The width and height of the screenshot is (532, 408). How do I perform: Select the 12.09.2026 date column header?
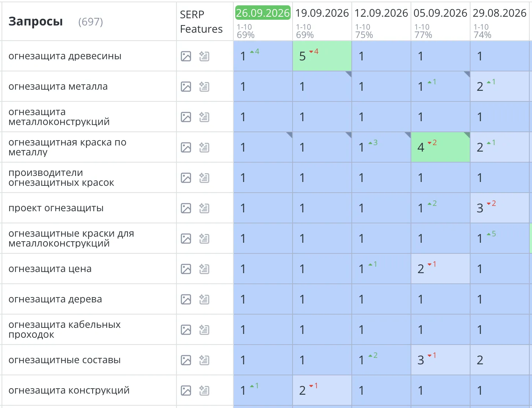click(x=381, y=13)
